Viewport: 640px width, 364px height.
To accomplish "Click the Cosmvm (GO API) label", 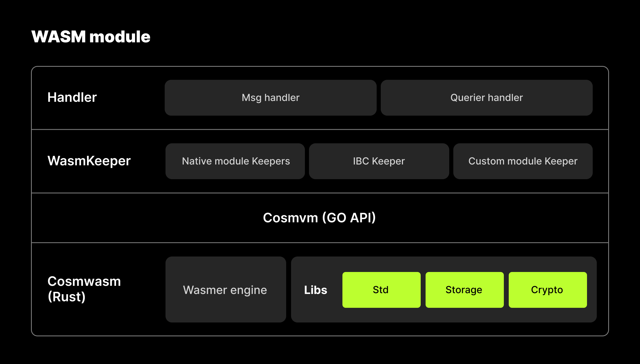I will (x=319, y=218).
